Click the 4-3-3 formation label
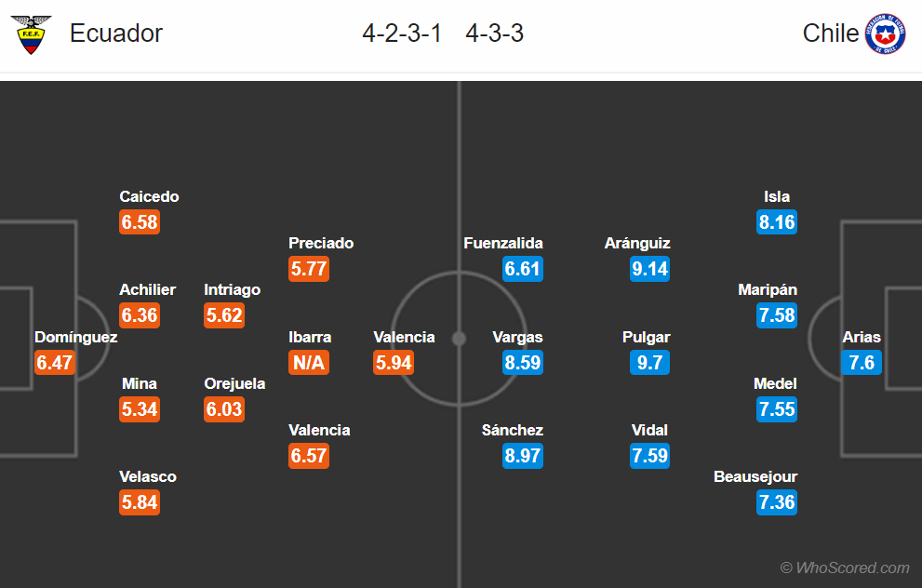This screenshot has height=588, width=922. pos(494,33)
